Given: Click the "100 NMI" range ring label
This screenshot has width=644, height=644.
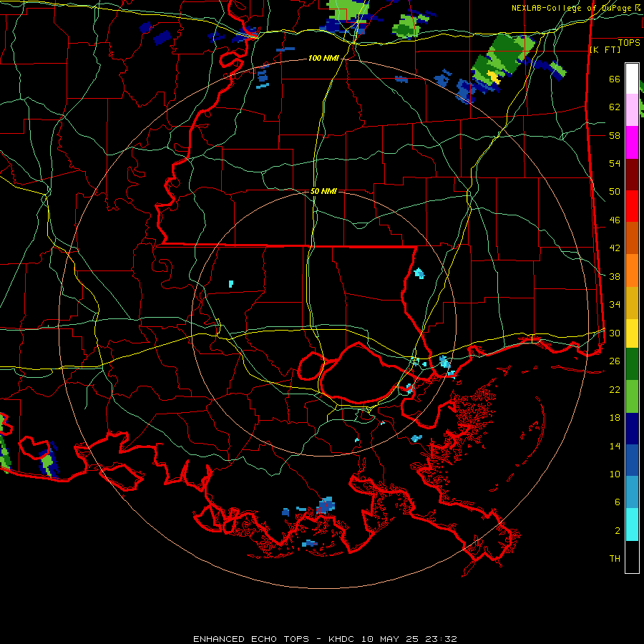Looking at the screenshot, I should (323, 59).
